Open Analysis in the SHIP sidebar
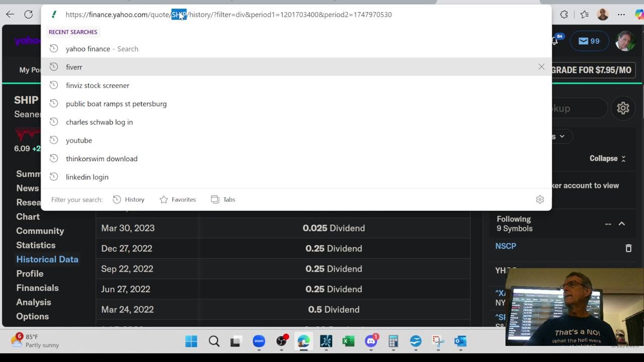This screenshot has width=644, height=362. pos(34,302)
